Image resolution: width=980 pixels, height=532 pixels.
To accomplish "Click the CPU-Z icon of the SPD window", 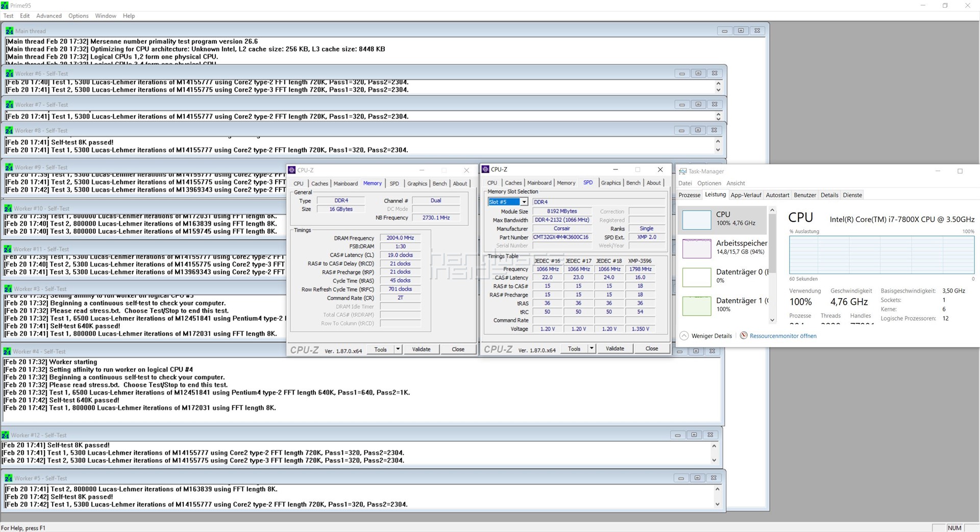I will click(485, 170).
